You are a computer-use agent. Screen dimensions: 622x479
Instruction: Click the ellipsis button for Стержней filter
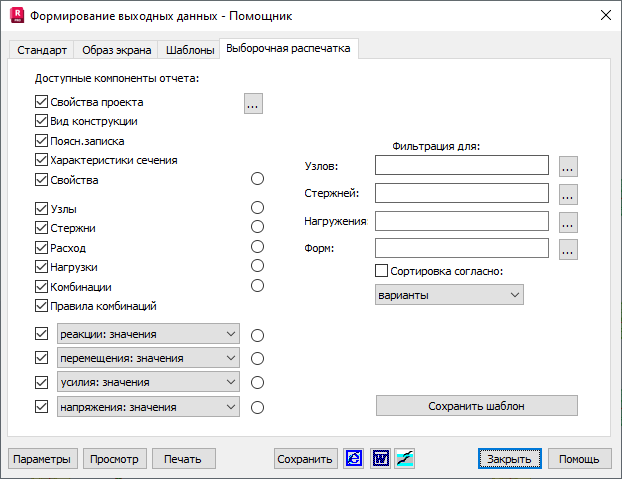click(569, 193)
